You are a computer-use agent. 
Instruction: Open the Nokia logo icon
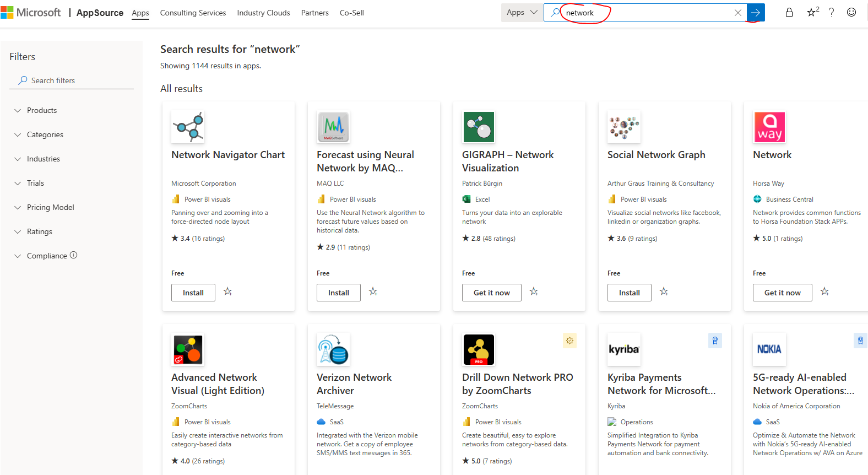pyautogui.click(x=769, y=349)
